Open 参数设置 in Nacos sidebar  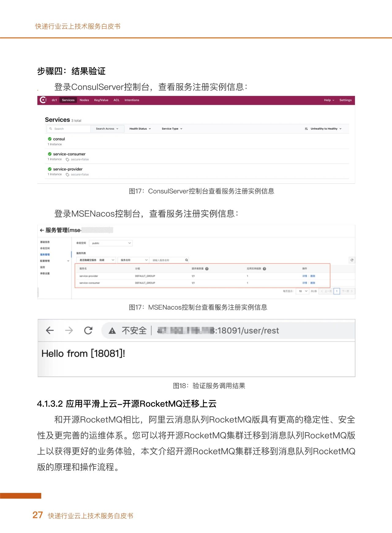click(45, 273)
